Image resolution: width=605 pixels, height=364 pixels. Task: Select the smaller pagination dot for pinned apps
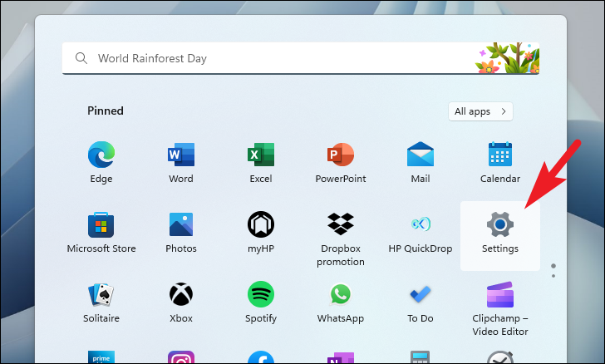(x=553, y=276)
